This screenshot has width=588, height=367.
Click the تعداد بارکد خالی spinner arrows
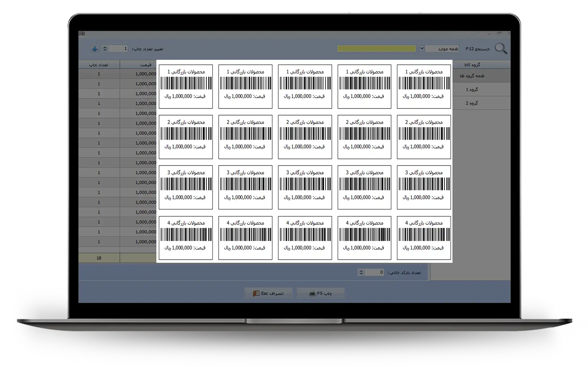pyautogui.click(x=361, y=272)
